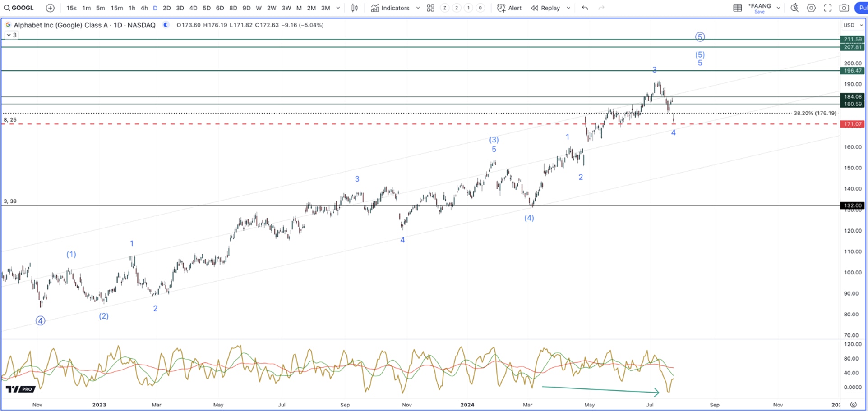Switch to the 9D timeframe
Viewport: 868px width, 411px height.
tap(246, 8)
